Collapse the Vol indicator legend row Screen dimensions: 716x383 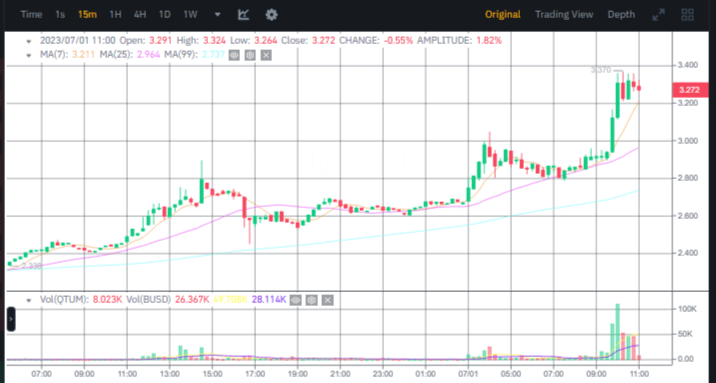coord(29,300)
